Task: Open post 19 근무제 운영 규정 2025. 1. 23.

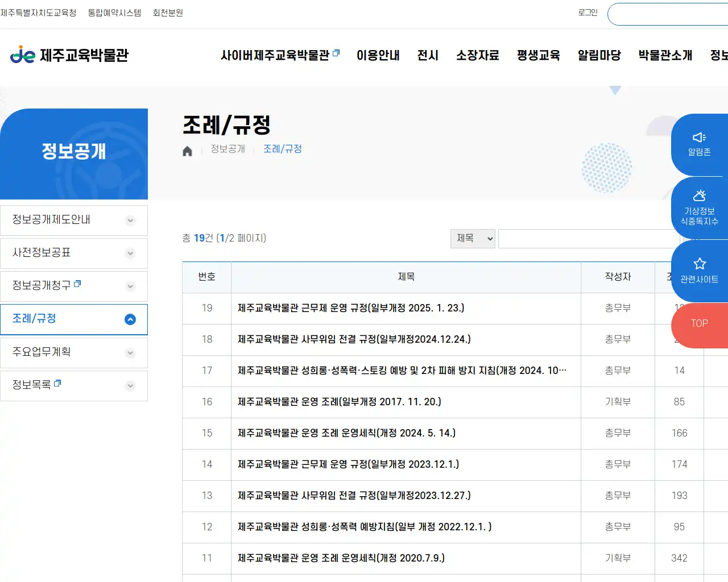Action: (351, 308)
